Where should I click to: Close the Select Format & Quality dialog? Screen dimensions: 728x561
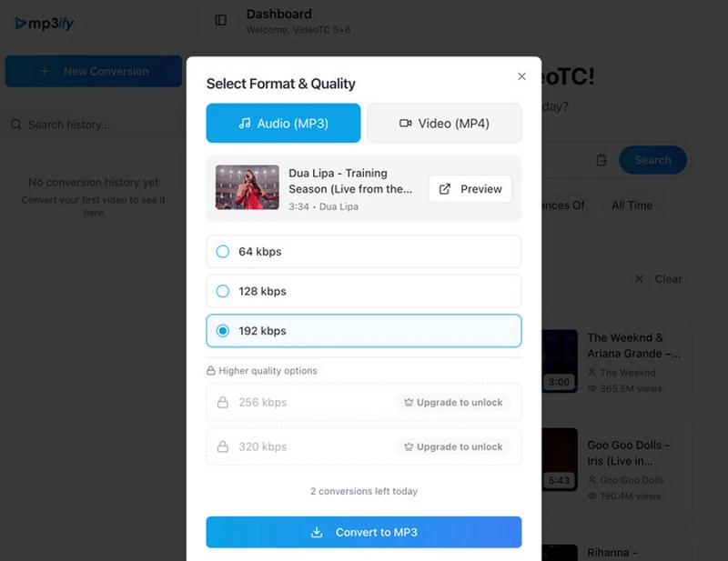(521, 76)
